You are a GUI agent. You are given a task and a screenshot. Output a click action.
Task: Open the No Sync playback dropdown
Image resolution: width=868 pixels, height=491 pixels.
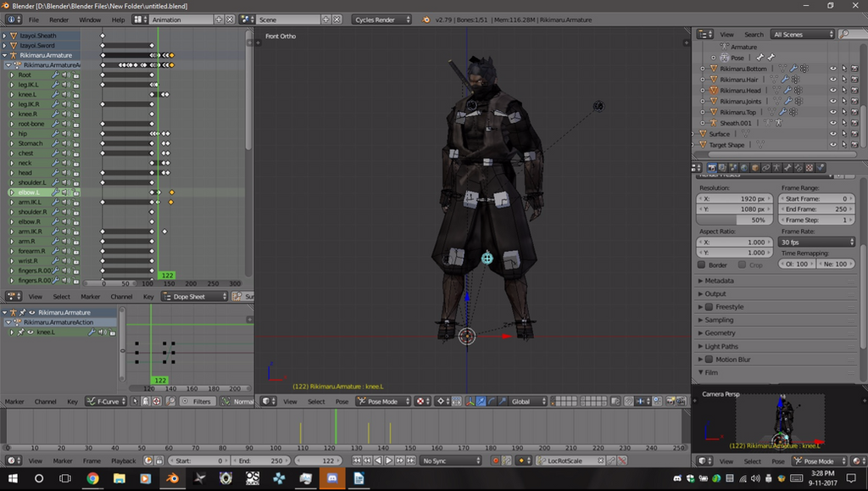pos(451,460)
